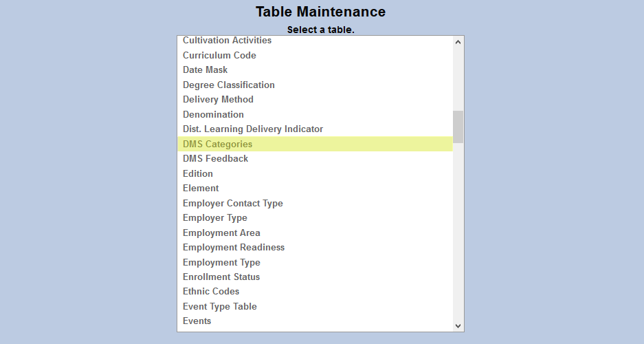The height and width of the screenshot is (344, 644).
Task: Open Employer Contact Type table
Action: point(232,204)
